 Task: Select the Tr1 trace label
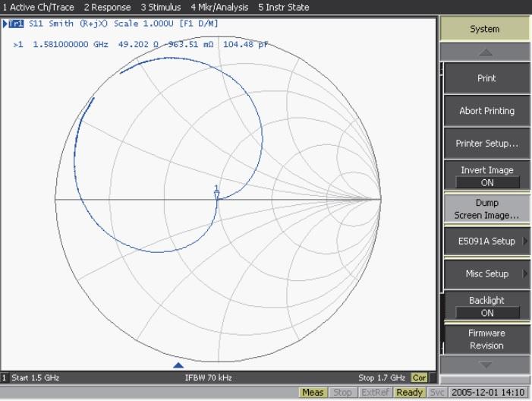click(16, 24)
